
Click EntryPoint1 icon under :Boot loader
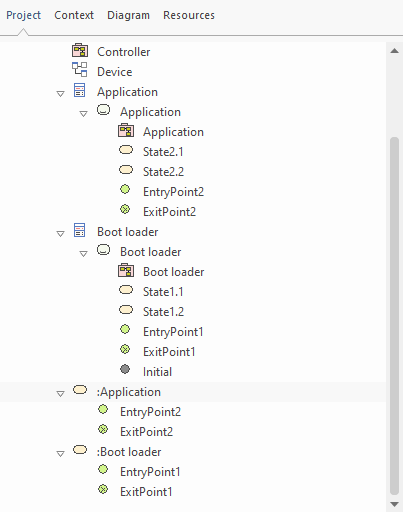coord(103,469)
